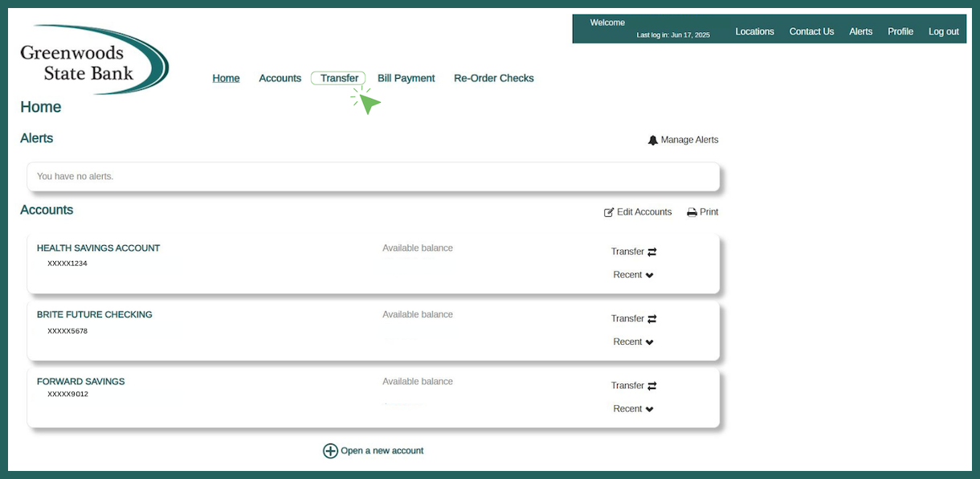The image size is (980, 479).
Task: Click the Log out link
Action: point(943,32)
